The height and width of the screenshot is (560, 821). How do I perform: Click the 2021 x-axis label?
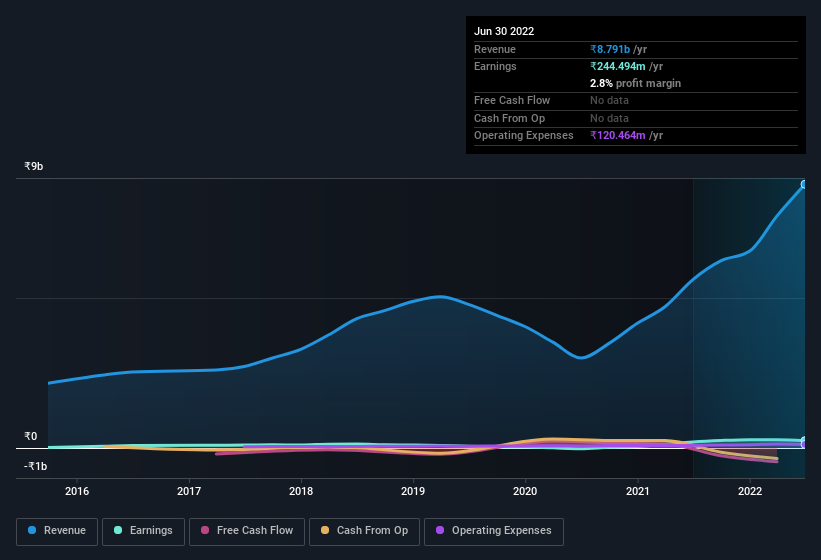tap(638, 491)
